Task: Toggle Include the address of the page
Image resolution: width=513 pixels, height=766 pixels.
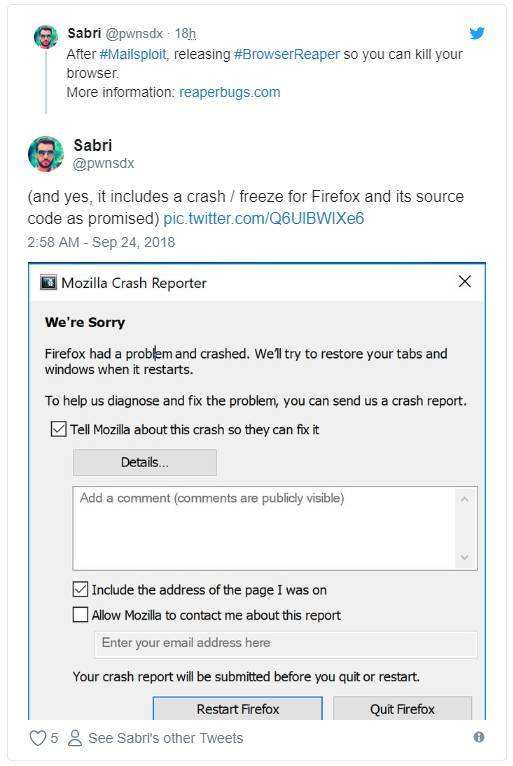Action: click(80, 590)
